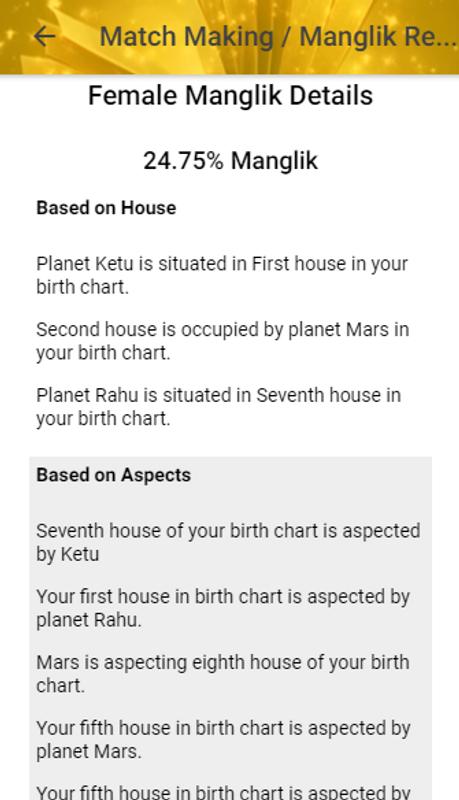Tap fifth house aspected by Mars text

point(223,739)
